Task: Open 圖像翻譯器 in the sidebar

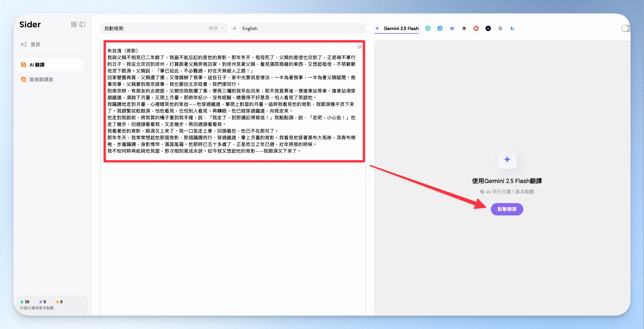Action: 41,79
